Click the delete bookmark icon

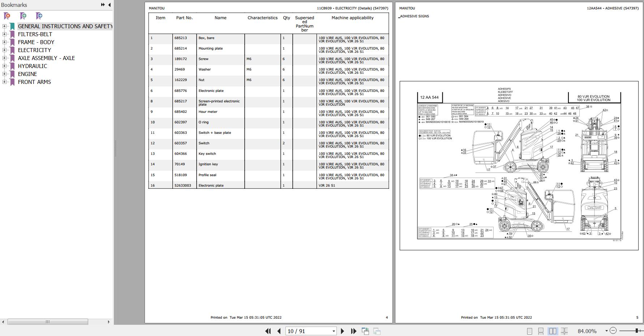[x=7, y=16]
